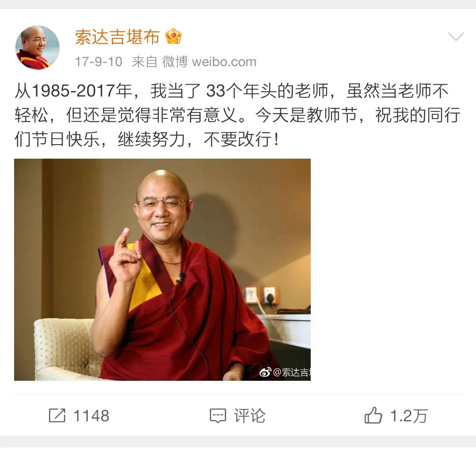476x461 pixels.
Task: Click the 17-9-10 post date
Action: (x=99, y=62)
